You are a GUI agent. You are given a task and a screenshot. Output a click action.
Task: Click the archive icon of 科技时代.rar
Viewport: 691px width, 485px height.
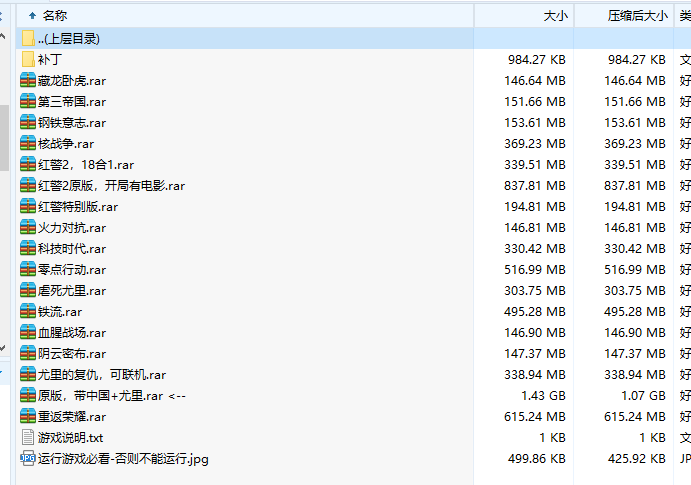point(28,248)
